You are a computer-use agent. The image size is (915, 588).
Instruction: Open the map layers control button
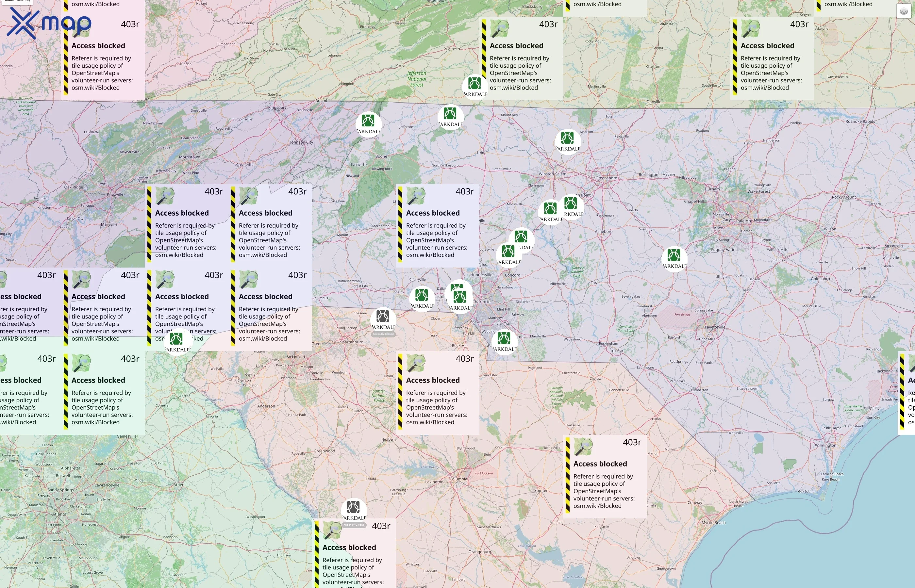904,11
